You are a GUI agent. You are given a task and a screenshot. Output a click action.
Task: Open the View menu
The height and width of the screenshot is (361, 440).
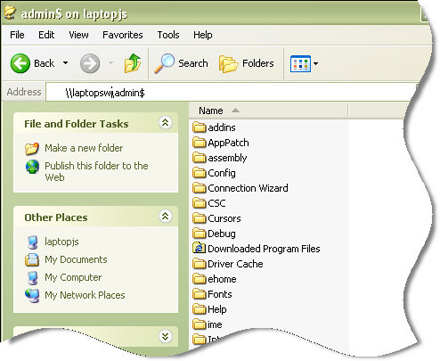(78, 35)
